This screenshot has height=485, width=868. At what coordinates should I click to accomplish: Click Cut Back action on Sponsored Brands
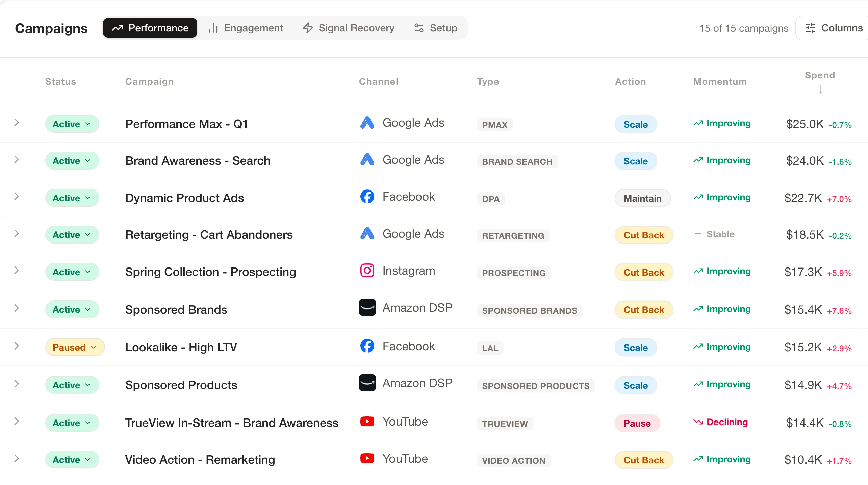tap(644, 310)
